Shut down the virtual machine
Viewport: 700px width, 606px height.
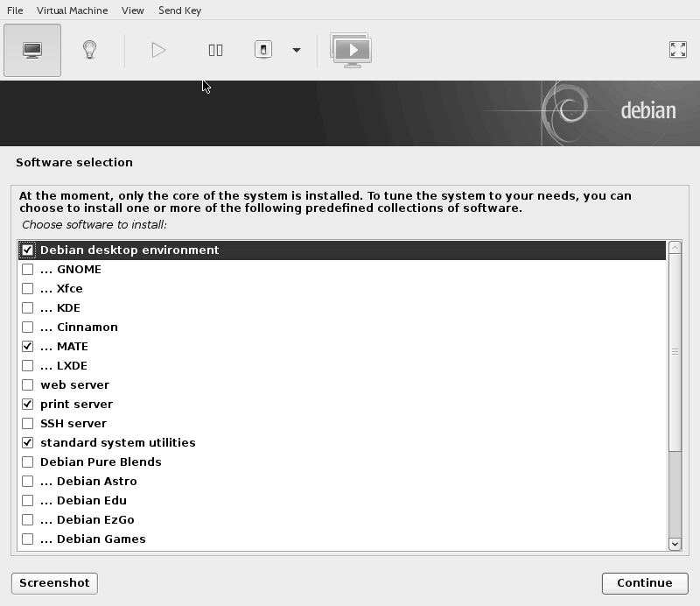click(263, 50)
